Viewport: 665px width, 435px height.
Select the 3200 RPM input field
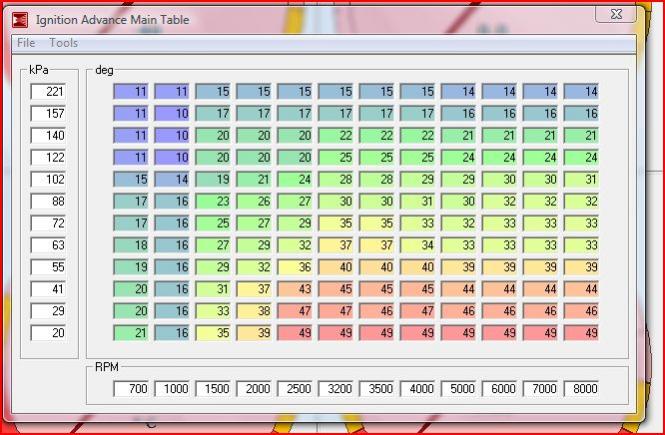[x=335, y=388]
